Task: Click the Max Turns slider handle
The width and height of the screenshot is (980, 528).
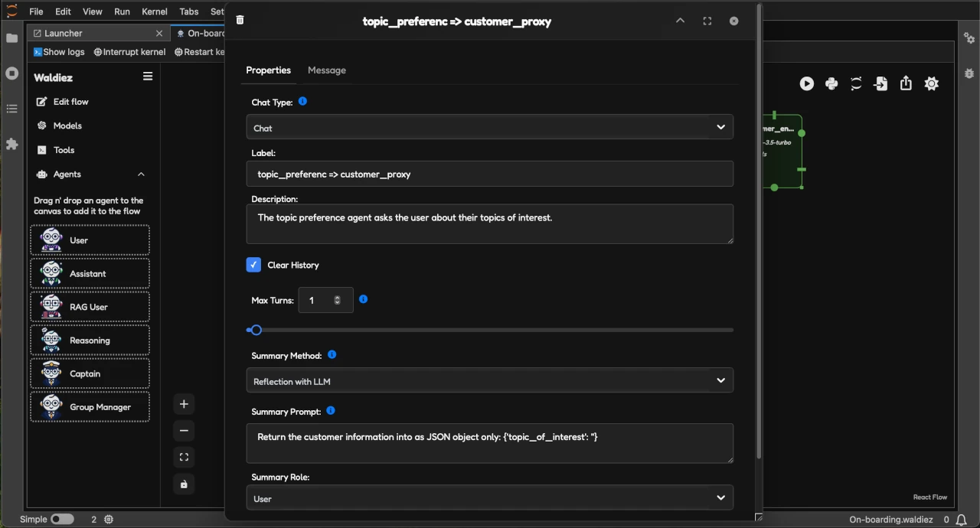Action: click(x=256, y=330)
